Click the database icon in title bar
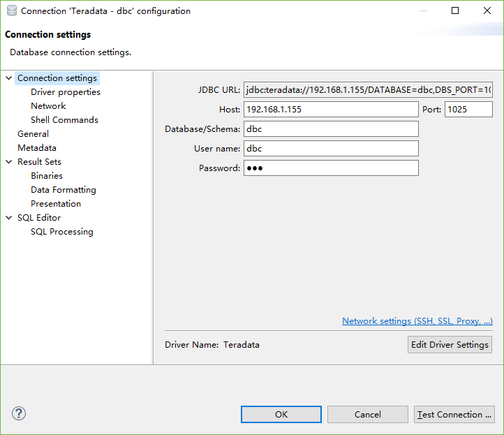Viewport: 504px width, 435px height. click(12, 10)
